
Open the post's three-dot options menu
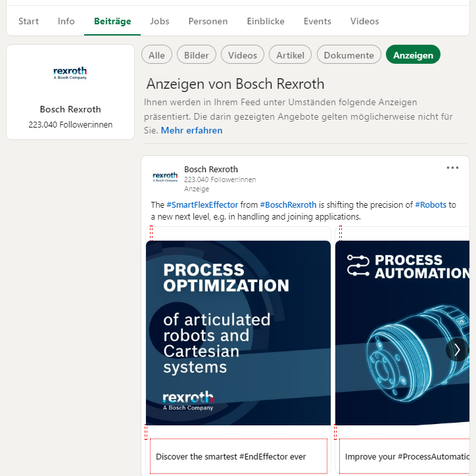point(452,168)
